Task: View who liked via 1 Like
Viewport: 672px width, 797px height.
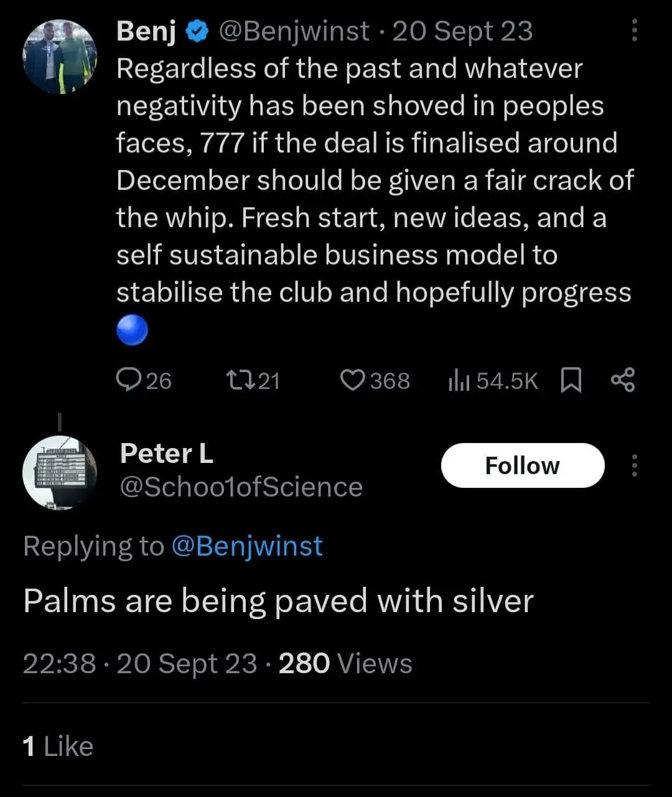Action: click(x=58, y=746)
